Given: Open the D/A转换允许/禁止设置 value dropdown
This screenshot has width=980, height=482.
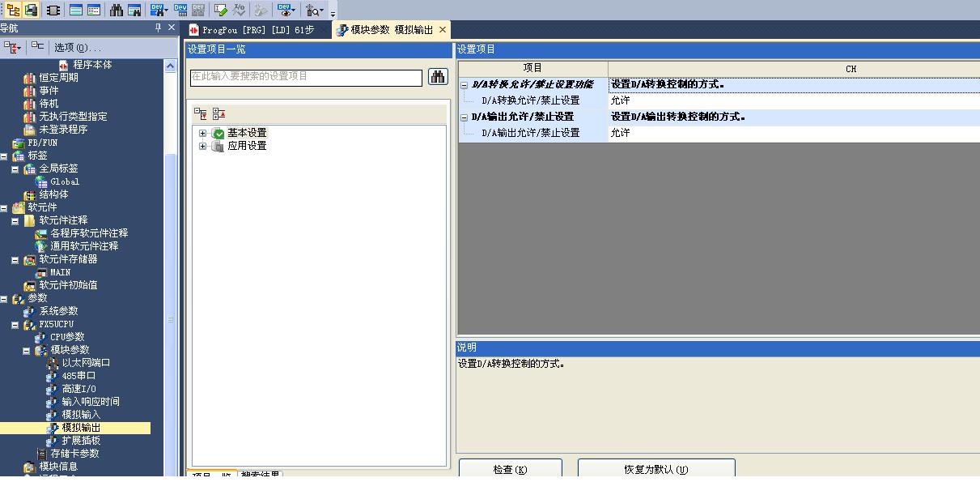Looking at the screenshot, I should coord(793,100).
